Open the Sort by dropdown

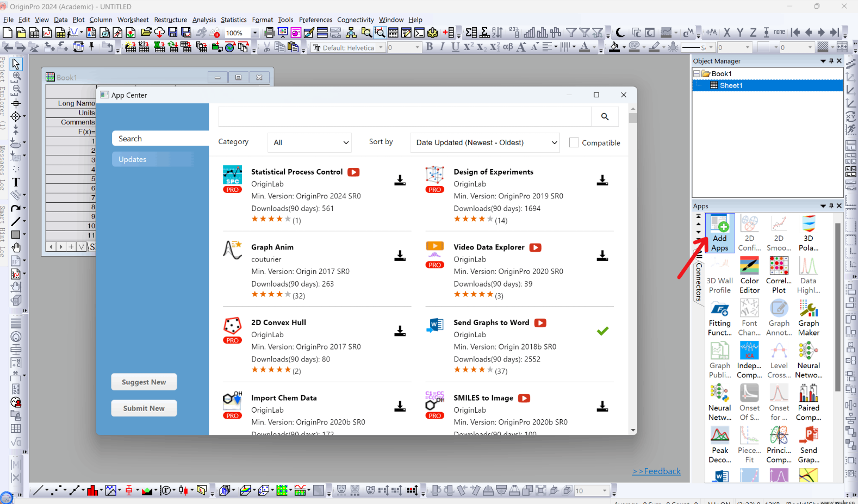pyautogui.click(x=485, y=142)
